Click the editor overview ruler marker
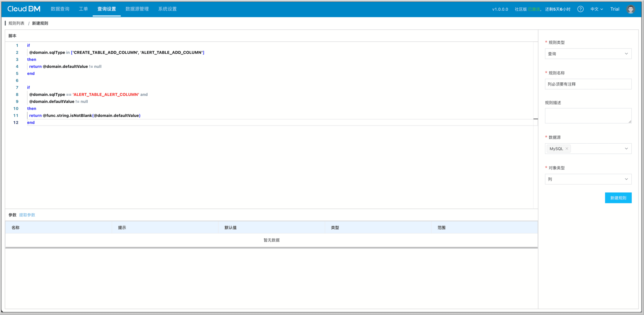Image resolution: width=644 pixels, height=315 pixels. (535, 119)
